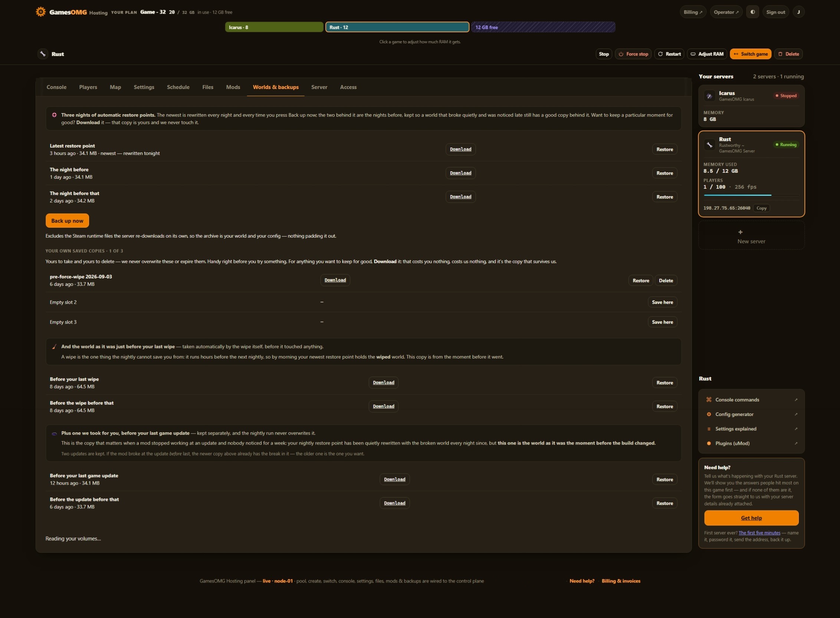Download Before the wipe before that

[x=383, y=406]
